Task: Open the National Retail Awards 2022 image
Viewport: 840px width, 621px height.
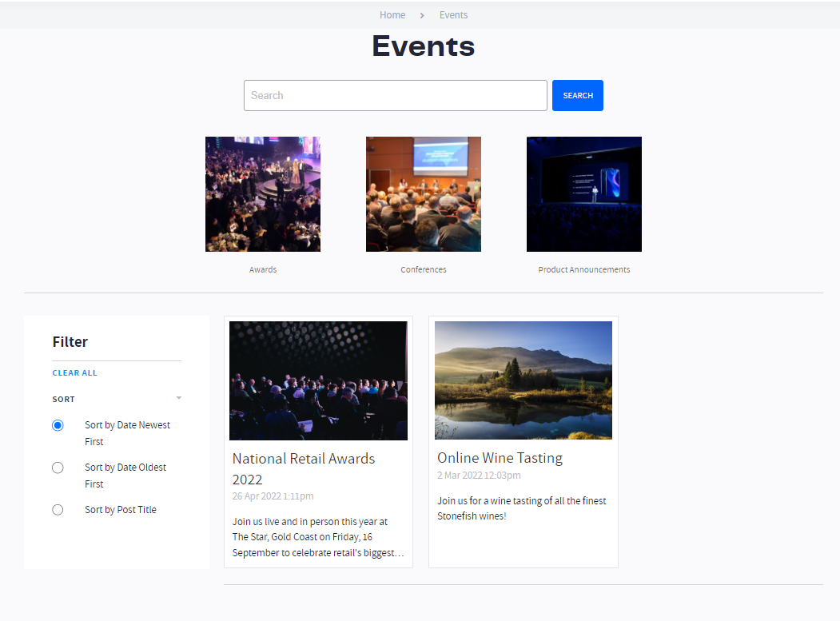Action: (x=318, y=380)
